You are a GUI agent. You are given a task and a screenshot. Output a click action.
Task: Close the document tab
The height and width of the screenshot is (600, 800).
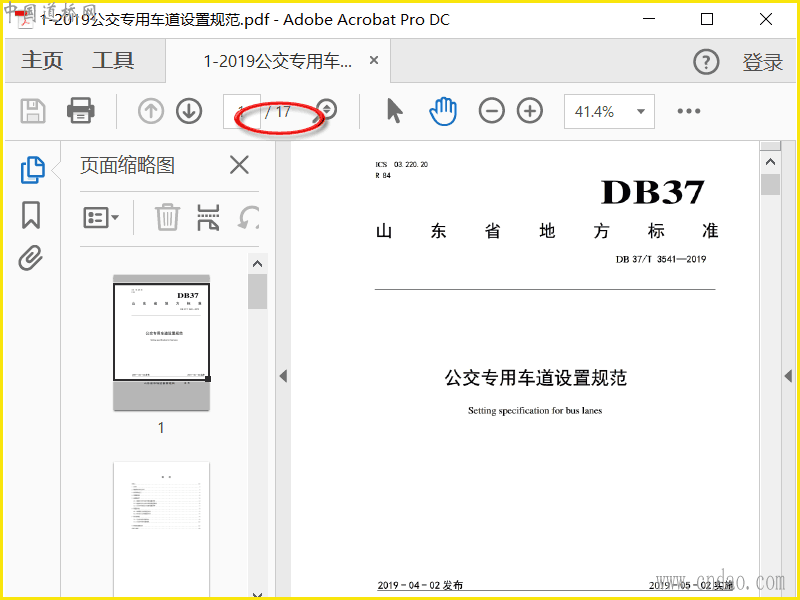[374, 60]
